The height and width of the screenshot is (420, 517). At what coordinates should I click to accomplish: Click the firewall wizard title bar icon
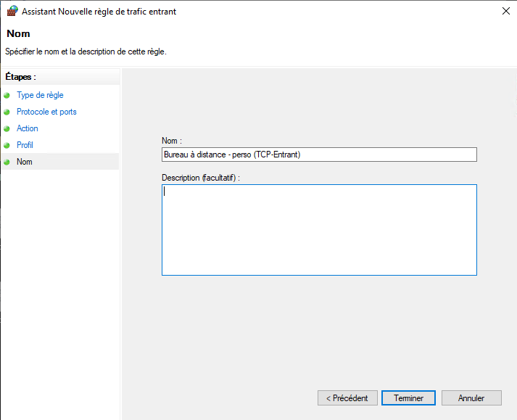point(12,11)
